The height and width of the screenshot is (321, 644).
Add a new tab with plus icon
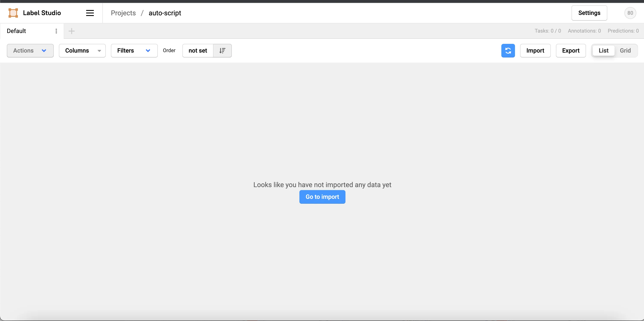(x=71, y=31)
